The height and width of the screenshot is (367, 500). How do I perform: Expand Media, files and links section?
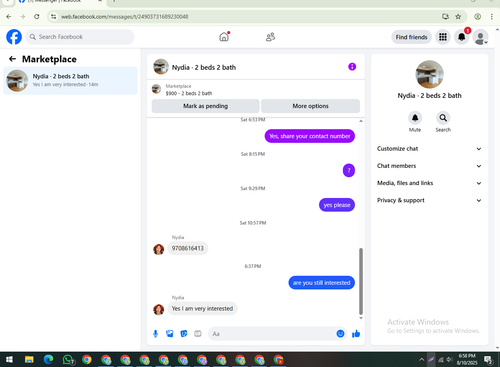coord(429,183)
